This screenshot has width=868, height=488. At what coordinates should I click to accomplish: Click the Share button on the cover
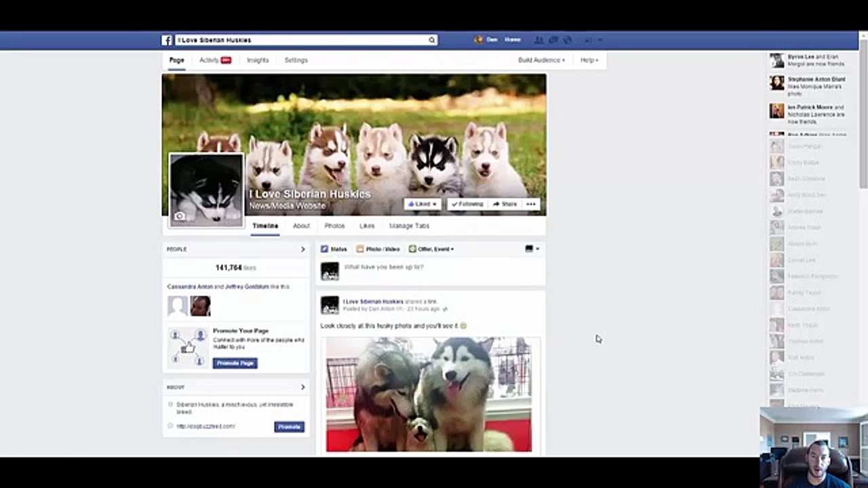[505, 204]
